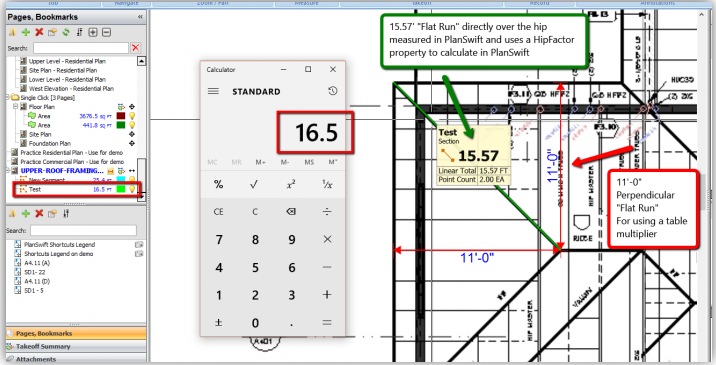This screenshot has width=716, height=365.
Task: Select Upper Level - Residential Plan page
Action: point(67,61)
